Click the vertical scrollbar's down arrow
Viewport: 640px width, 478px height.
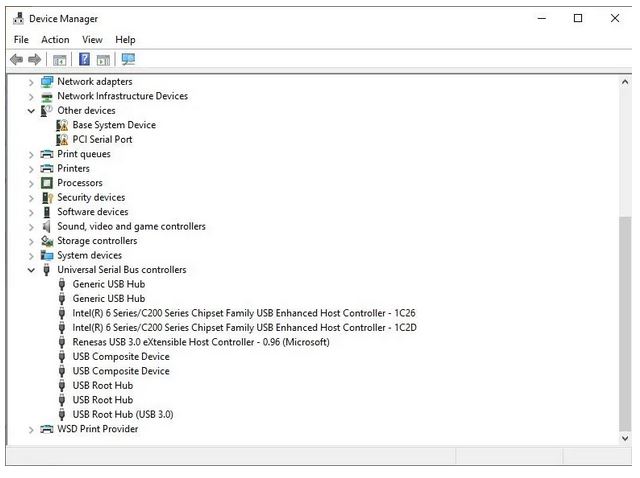pos(625,438)
